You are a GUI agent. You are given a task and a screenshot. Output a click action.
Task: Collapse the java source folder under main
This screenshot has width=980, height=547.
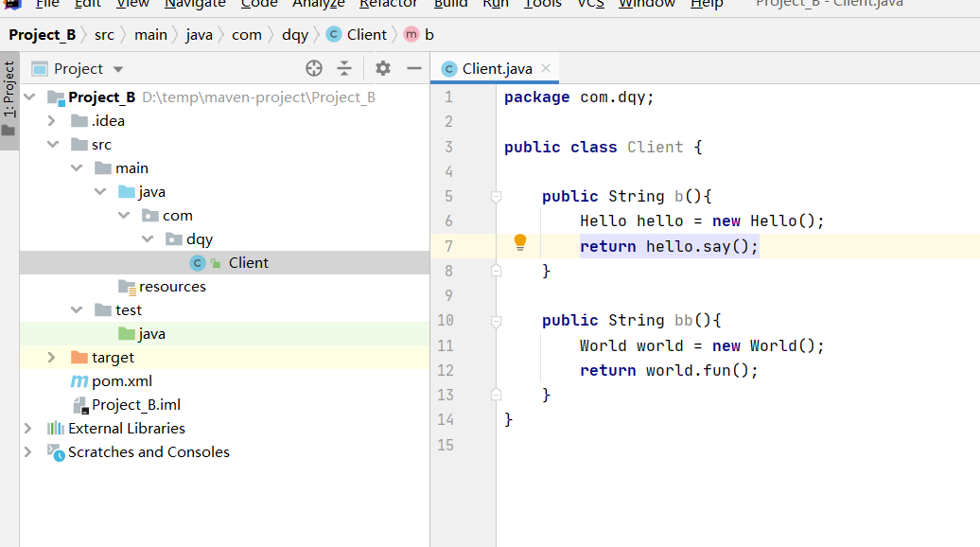pos(100,192)
